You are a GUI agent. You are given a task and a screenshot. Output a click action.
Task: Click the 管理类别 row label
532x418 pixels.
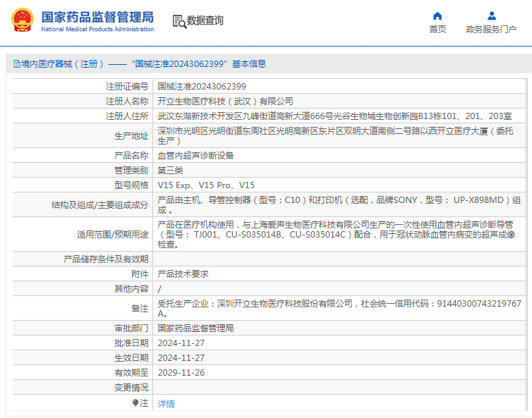pos(132,170)
